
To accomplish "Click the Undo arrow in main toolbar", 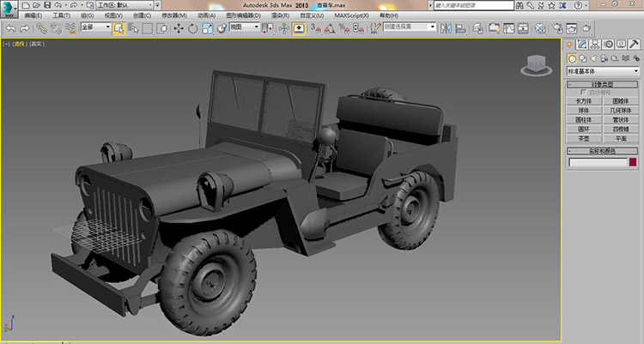I will 9,28.
